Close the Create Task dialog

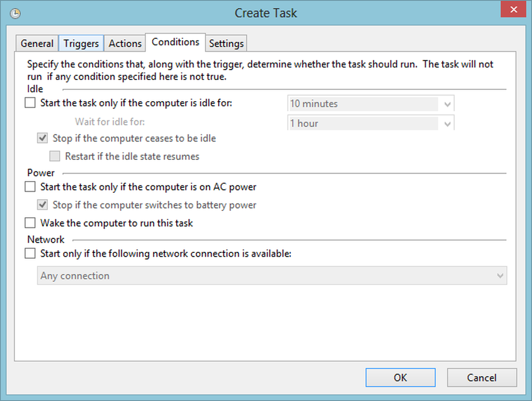pyautogui.click(x=513, y=9)
